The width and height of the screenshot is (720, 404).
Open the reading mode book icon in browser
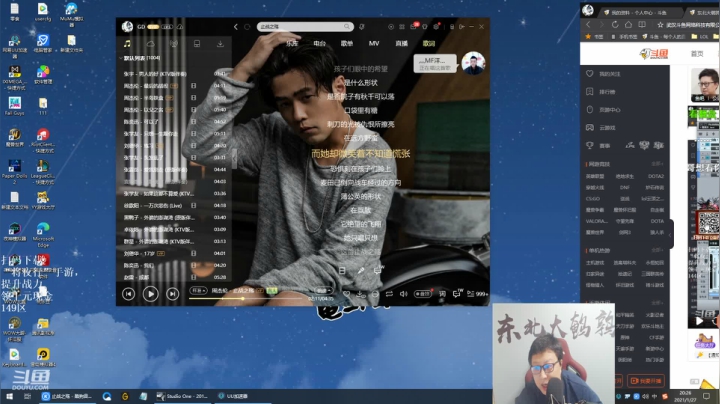[x=642, y=25]
